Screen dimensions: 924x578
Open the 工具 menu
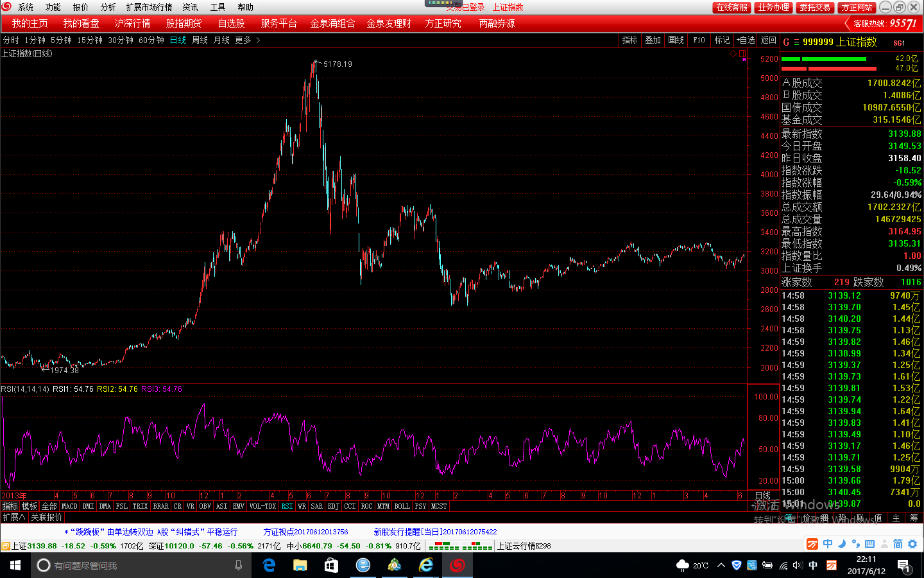(x=218, y=7)
